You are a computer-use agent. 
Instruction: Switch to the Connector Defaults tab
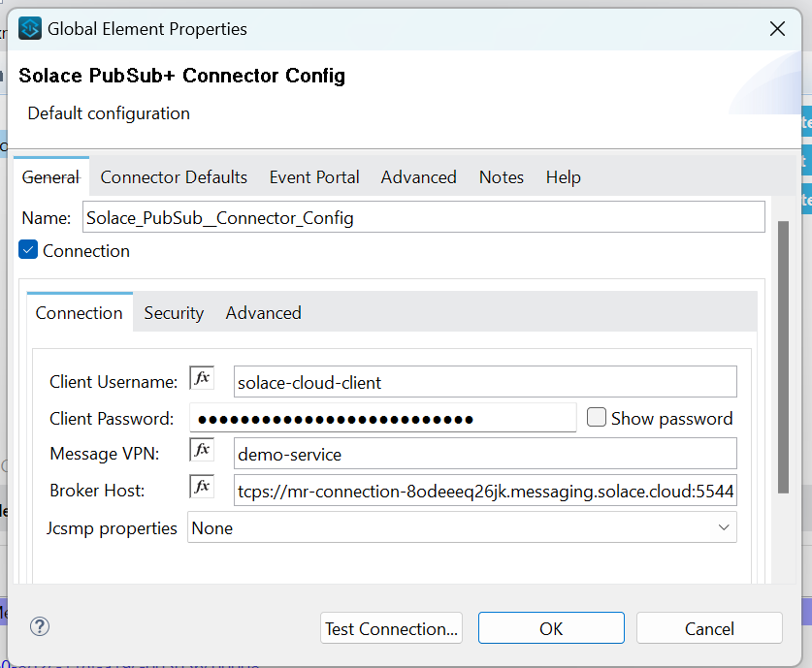pos(174,177)
